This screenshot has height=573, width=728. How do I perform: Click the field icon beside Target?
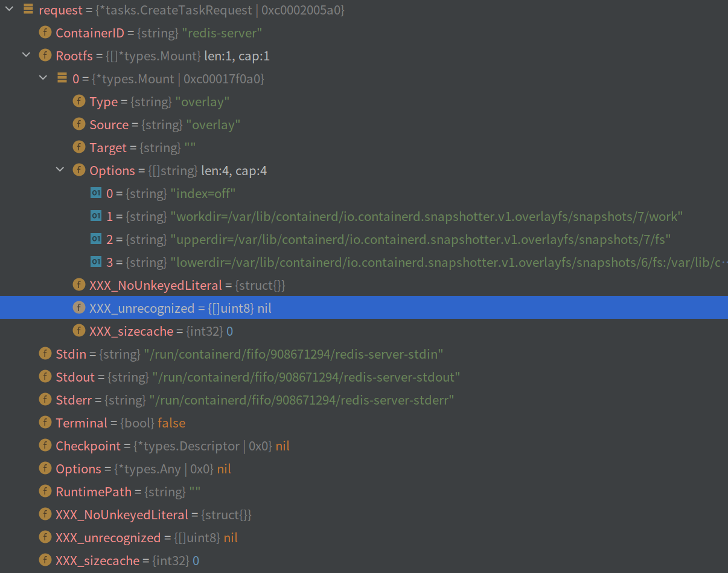(78, 147)
